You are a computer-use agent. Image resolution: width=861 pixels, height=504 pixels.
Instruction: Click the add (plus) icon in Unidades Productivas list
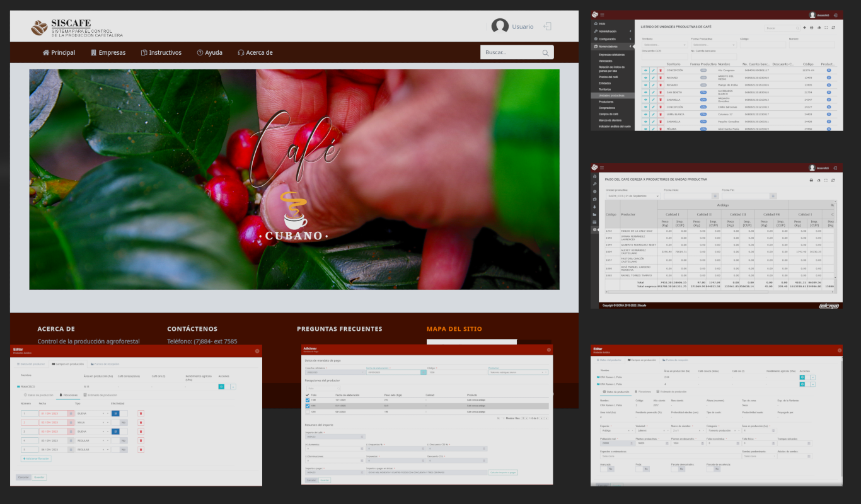[804, 28]
